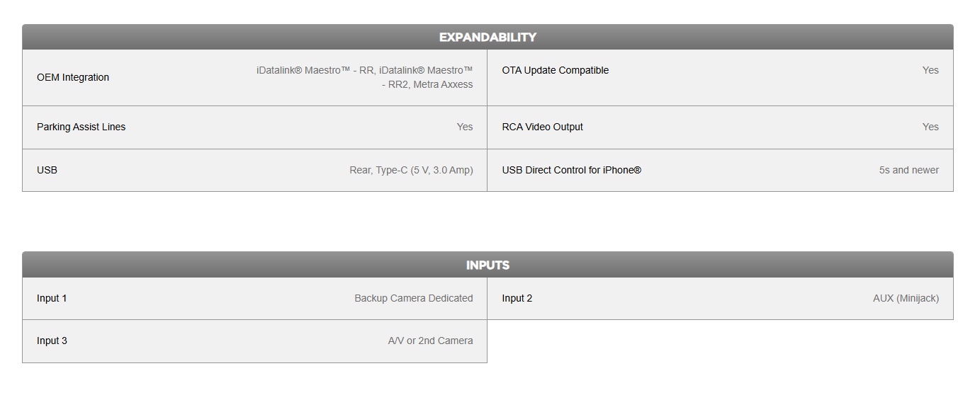Select the Input 1 label
980x400 pixels.
[x=52, y=298]
